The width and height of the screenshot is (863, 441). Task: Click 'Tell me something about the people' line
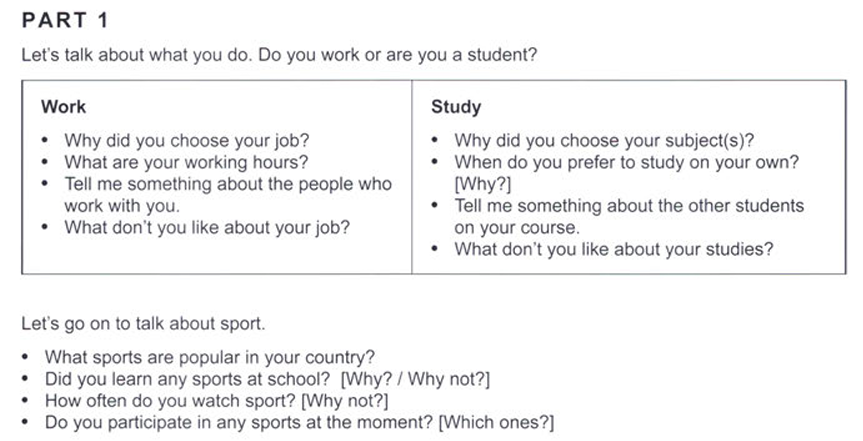(x=228, y=184)
